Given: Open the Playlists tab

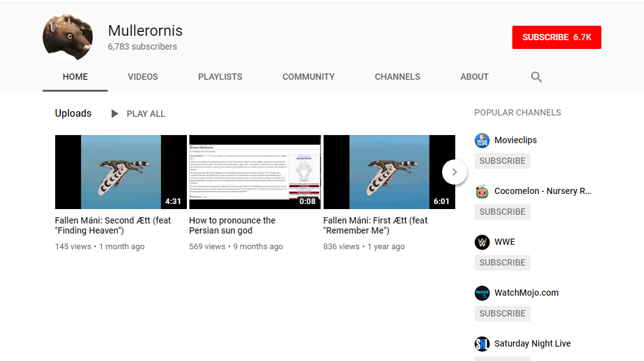Looking at the screenshot, I should coord(220,77).
